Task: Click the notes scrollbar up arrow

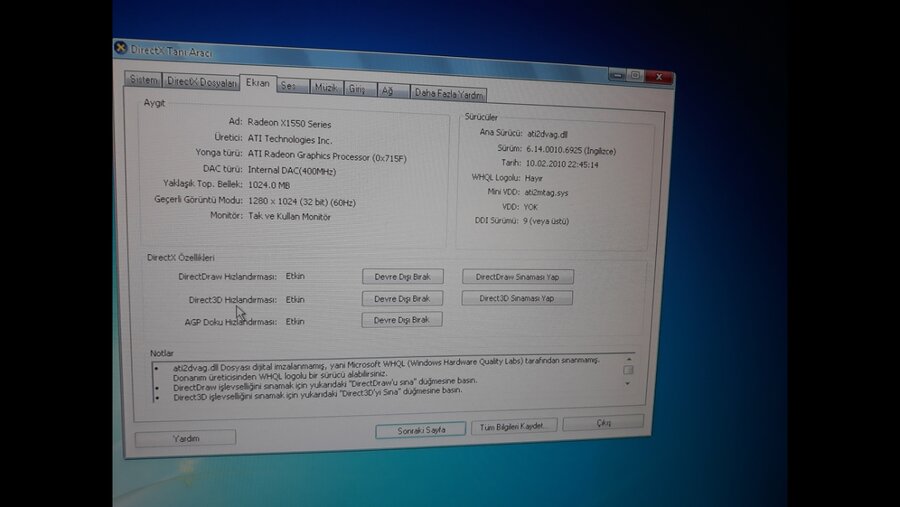Action: tap(629, 359)
